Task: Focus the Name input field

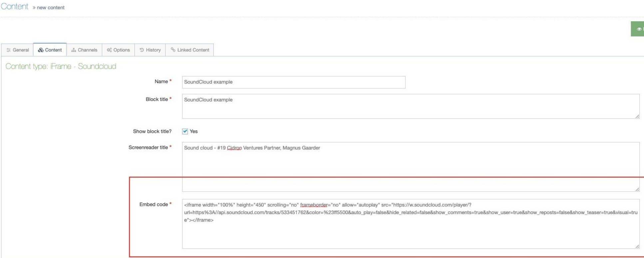Action: pos(293,82)
